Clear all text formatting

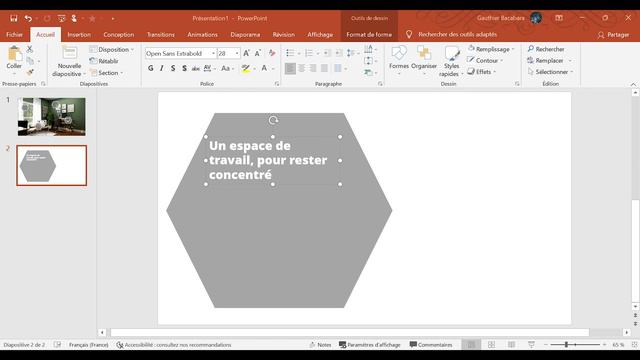[x=272, y=53]
